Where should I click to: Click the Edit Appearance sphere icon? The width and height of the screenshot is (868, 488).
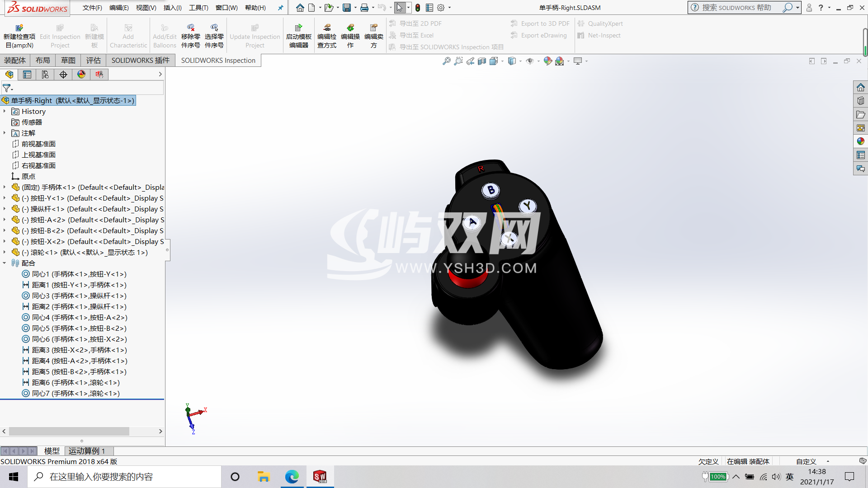pos(547,61)
